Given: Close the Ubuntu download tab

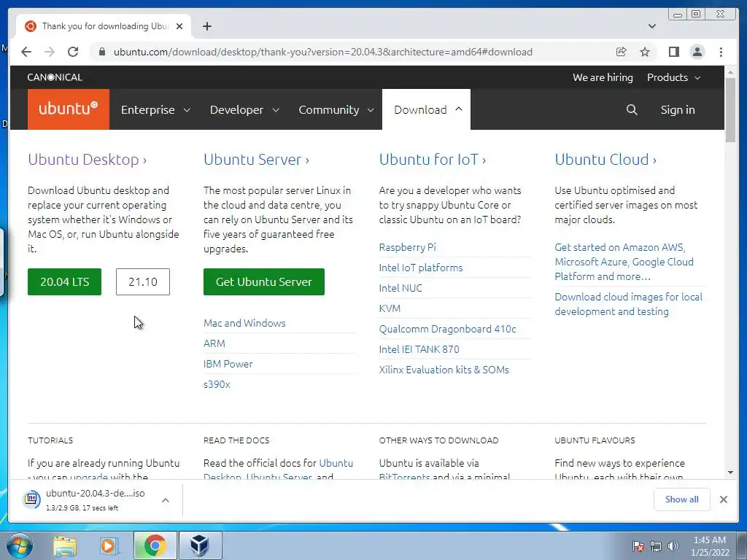Looking at the screenshot, I should coord(179,26).
